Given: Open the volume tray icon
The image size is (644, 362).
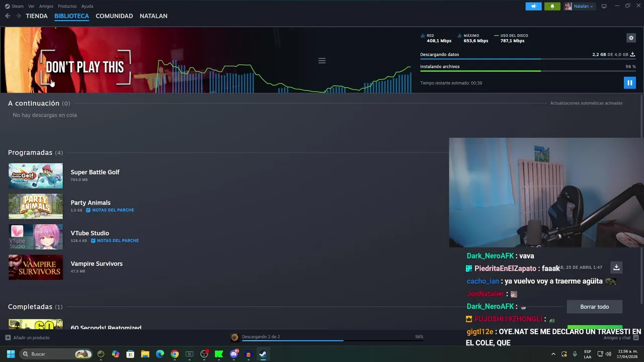Looking at the screenshot, I should tap(608, 354).
